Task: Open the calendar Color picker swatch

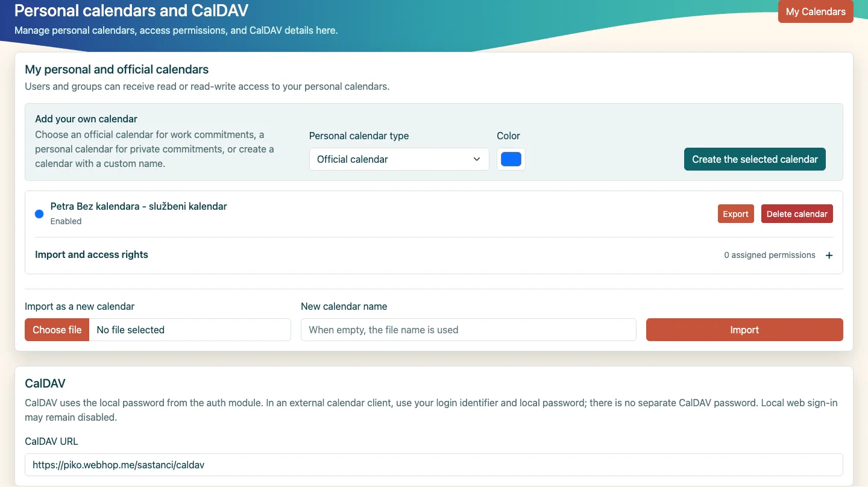Action: click(x=511, y=159)
